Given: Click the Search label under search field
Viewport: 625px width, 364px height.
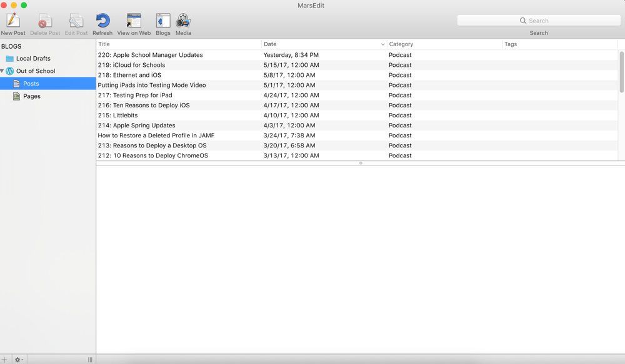Looking at the screenshot, I should click(539, 33).
